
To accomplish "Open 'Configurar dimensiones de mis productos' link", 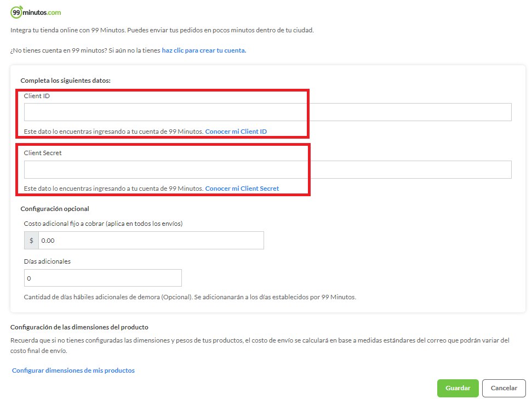I will coord(73,371).
